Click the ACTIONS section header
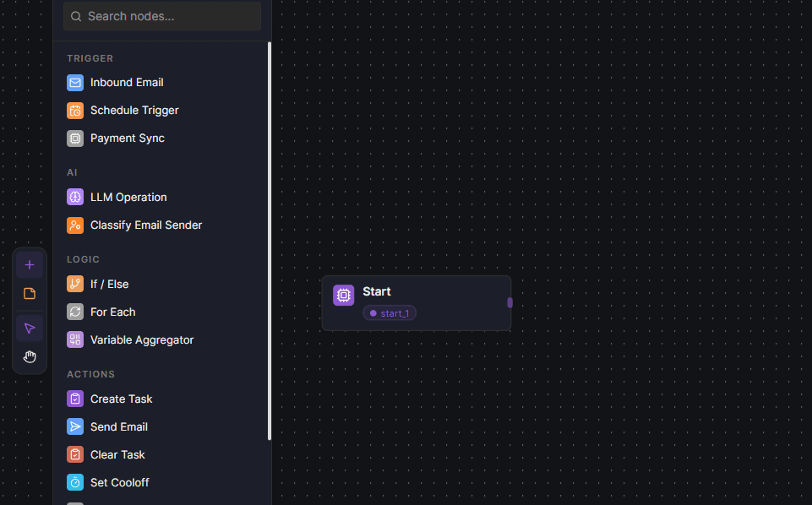 tap(91, 374)
